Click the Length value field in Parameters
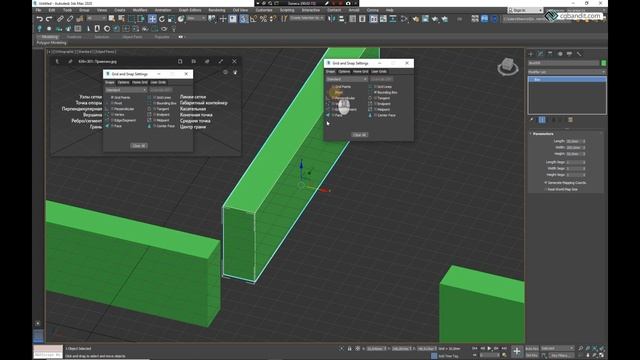Image resolution: width=640 pixels, height=360 pixels. (x=574, y=141)
